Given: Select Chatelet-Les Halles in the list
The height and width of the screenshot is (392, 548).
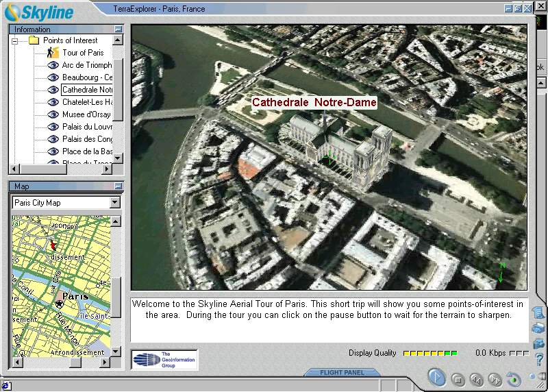Looking at the screenshot, I should (x=87, y=102).
